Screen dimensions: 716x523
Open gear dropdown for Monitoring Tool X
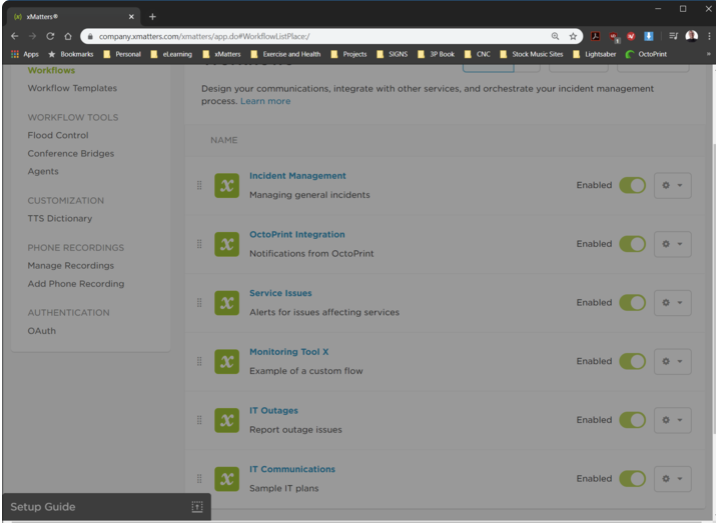click(673, 361)
